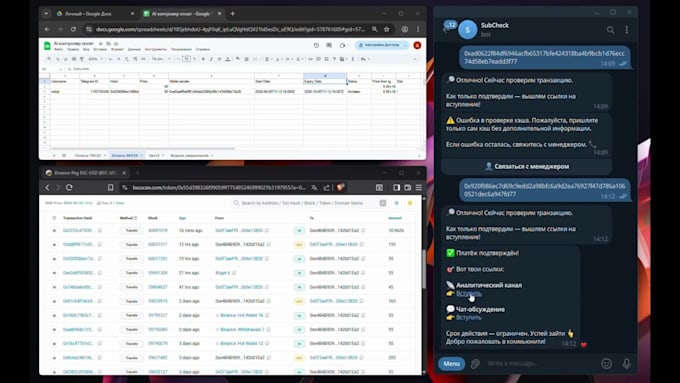
Task: Bookmark this page with Chrome's star icon
Action: [387, 29]
